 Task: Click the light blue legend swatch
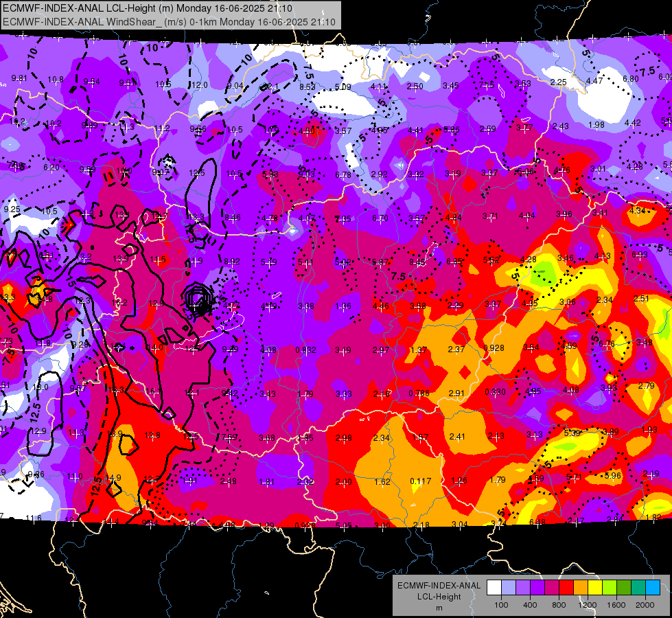pyautogui.click(x=509, y=588)
